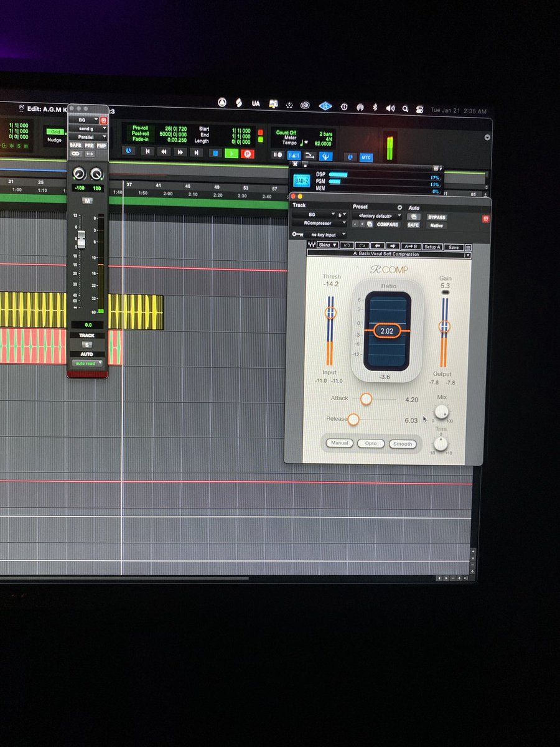Screen dimensions: 560x747
Task: Open the RCompressor plugin selector dropdown
Action: tap(320, 223)
